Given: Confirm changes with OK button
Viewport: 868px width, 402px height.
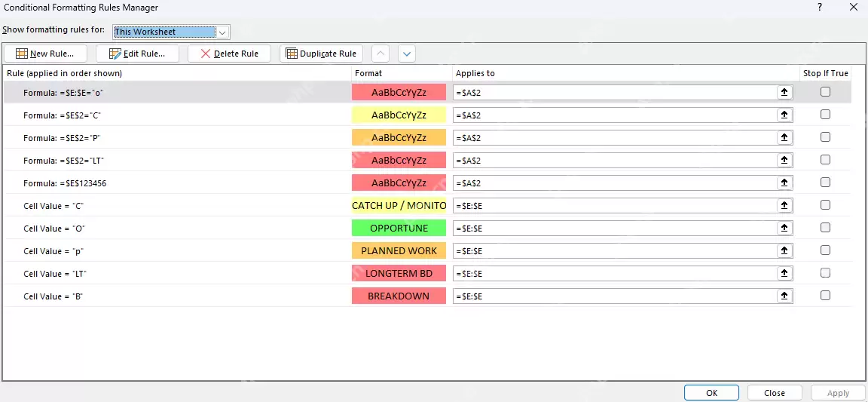Looking at the screenshot, I should click(x=711, y=393).
